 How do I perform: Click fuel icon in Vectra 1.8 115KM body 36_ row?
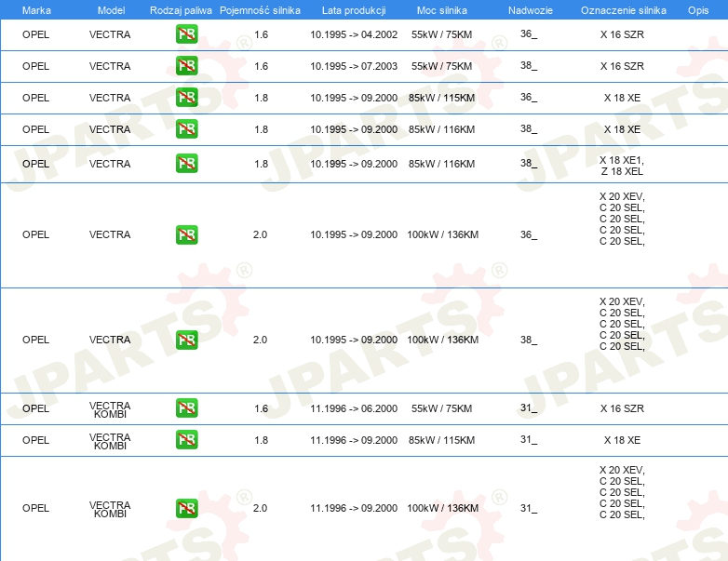[x=186, y=98]
